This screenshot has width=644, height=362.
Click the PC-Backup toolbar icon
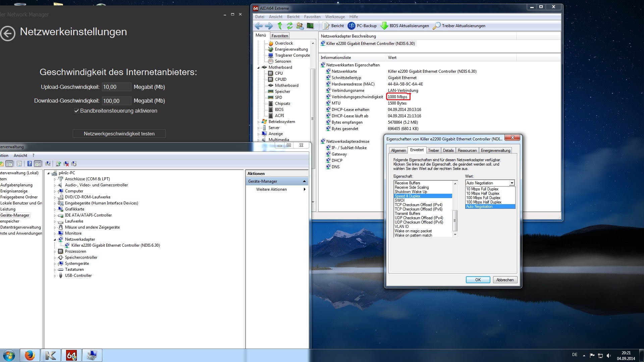coord(351,26)
